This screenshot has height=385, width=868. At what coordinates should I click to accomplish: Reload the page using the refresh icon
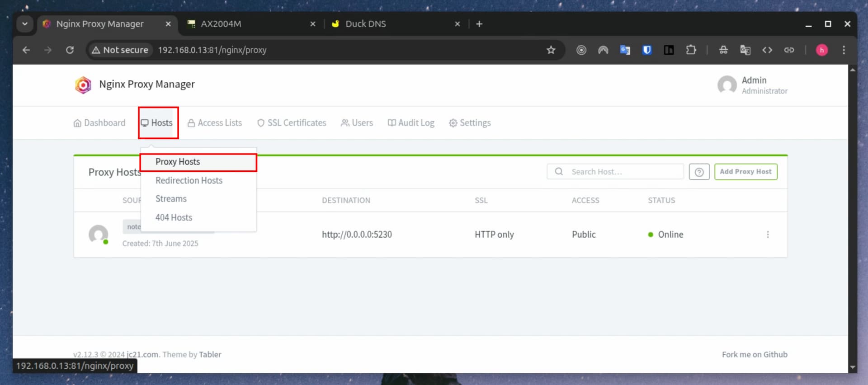(70, 50)
